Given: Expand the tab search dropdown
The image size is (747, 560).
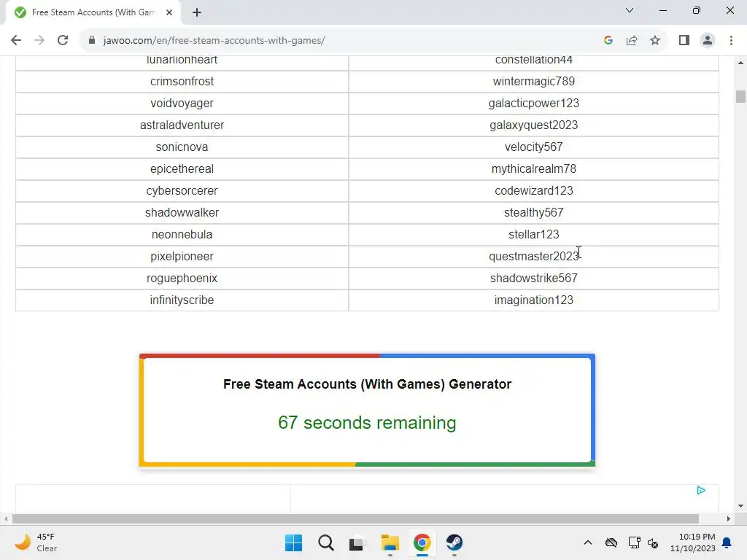Looking at the screenshot, I should 630,10.
